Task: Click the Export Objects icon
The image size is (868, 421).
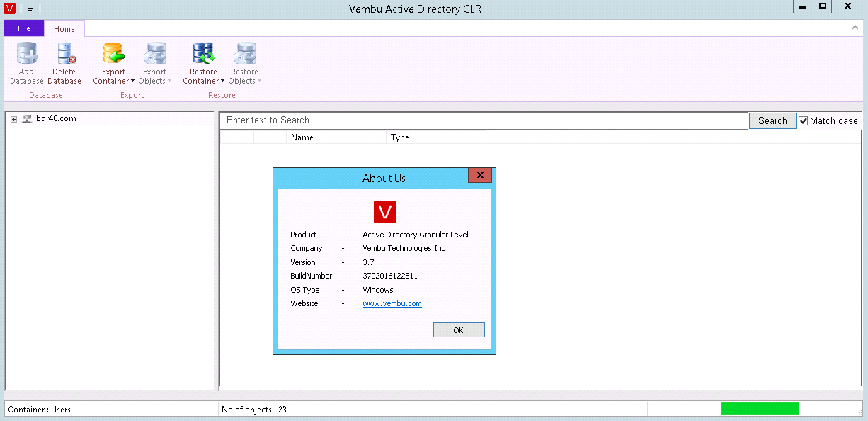Action: [154, 54]
